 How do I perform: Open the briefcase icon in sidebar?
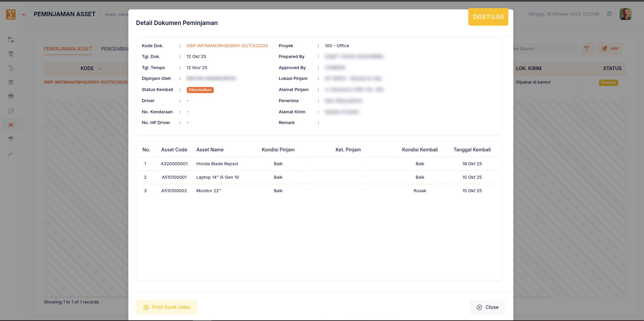(11, 96)
